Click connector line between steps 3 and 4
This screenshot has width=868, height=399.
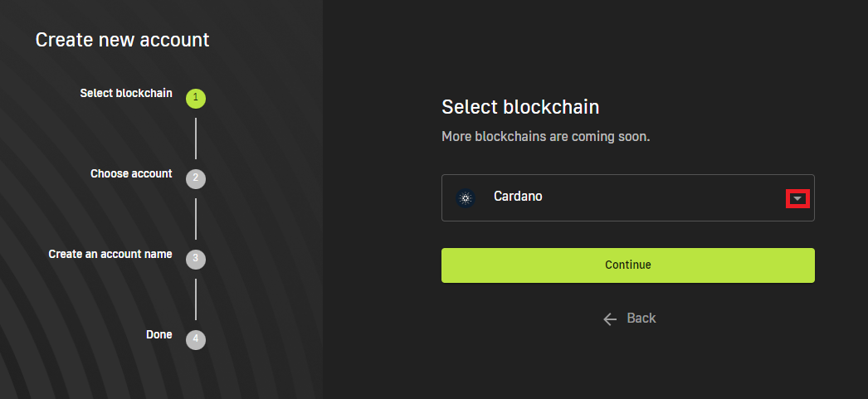coord(196,299)
